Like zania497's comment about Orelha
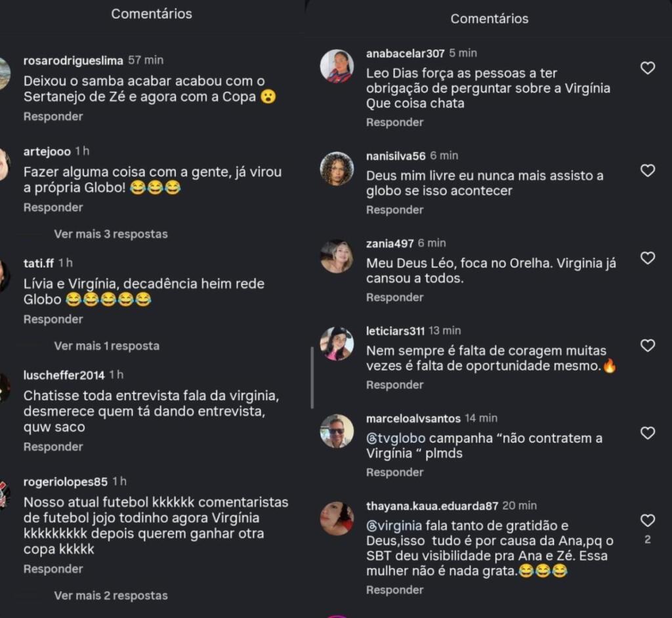 [x=647, y=258]
